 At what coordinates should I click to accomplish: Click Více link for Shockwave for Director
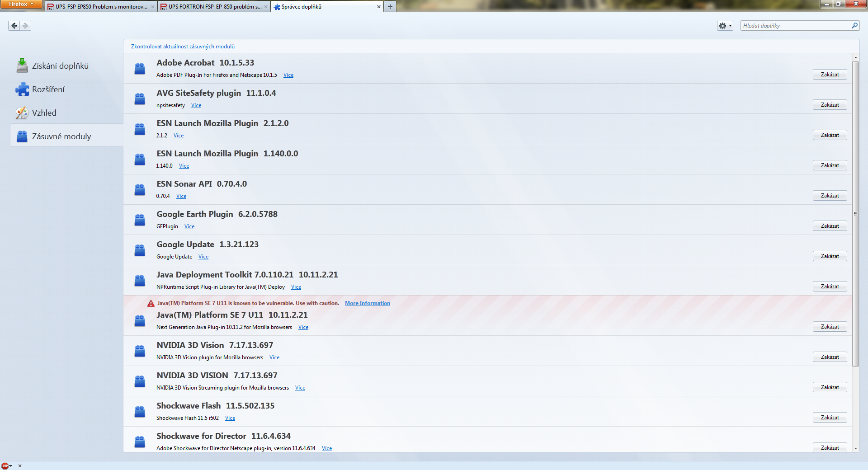(x=327, y=448)
